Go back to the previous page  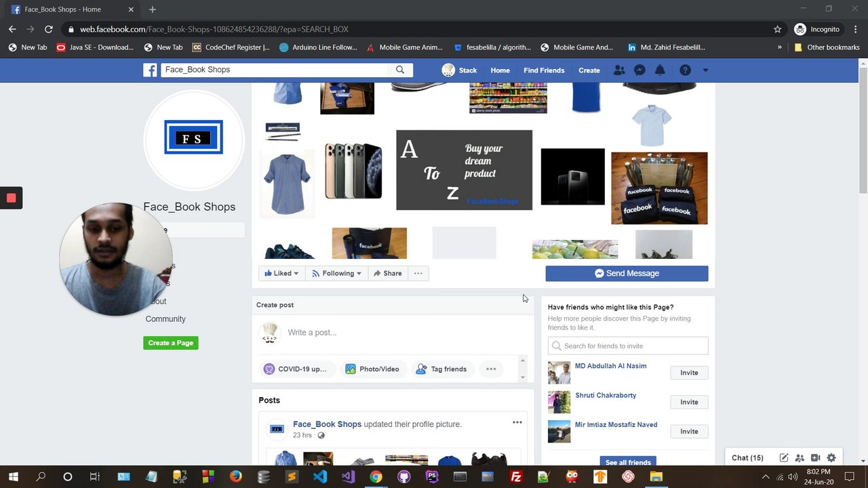[12, 29]
